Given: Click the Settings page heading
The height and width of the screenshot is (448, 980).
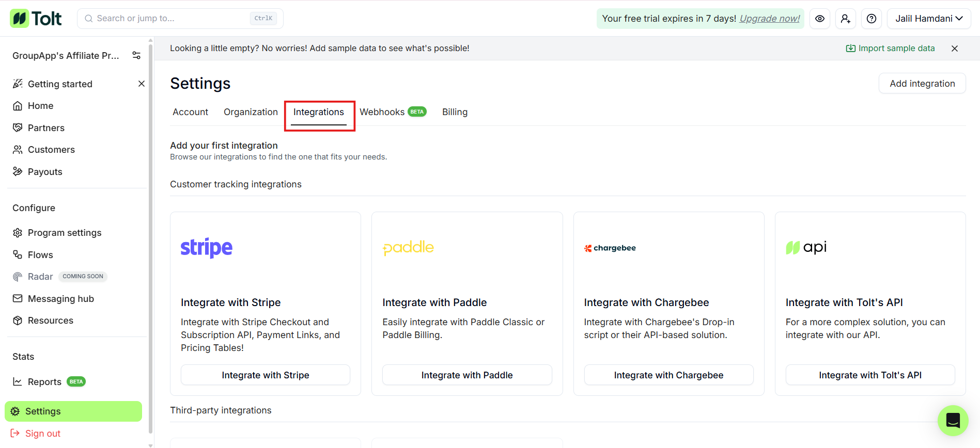Looking at the screenshot, I should point(200,84).
